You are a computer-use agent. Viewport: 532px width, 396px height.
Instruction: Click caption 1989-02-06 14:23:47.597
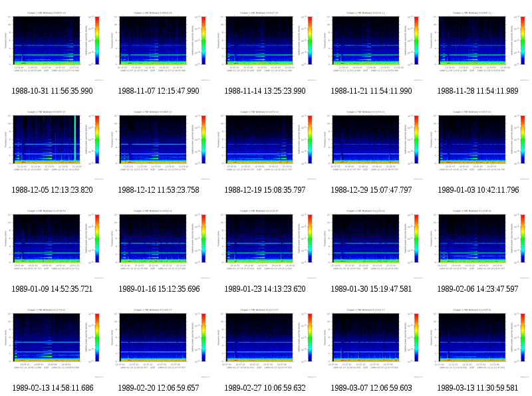(477, 289)
